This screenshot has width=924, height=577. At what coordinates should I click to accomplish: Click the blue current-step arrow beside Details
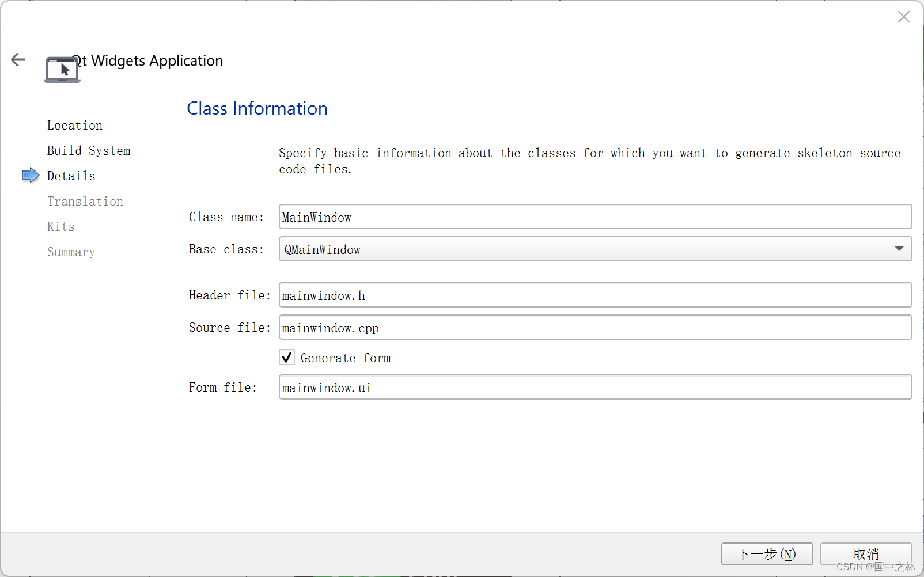31,175
